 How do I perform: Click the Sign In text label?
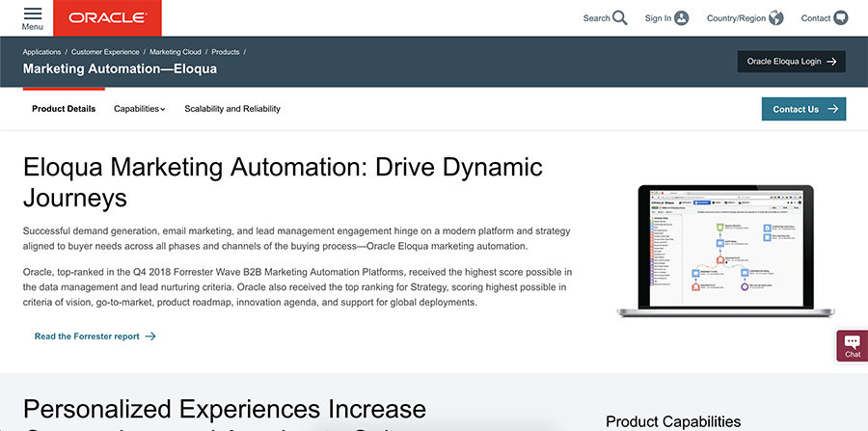[658, 18]
